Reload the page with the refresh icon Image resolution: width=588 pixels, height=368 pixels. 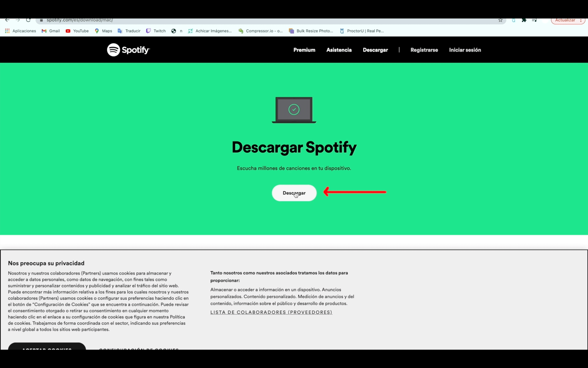click(x=28, y=20)
